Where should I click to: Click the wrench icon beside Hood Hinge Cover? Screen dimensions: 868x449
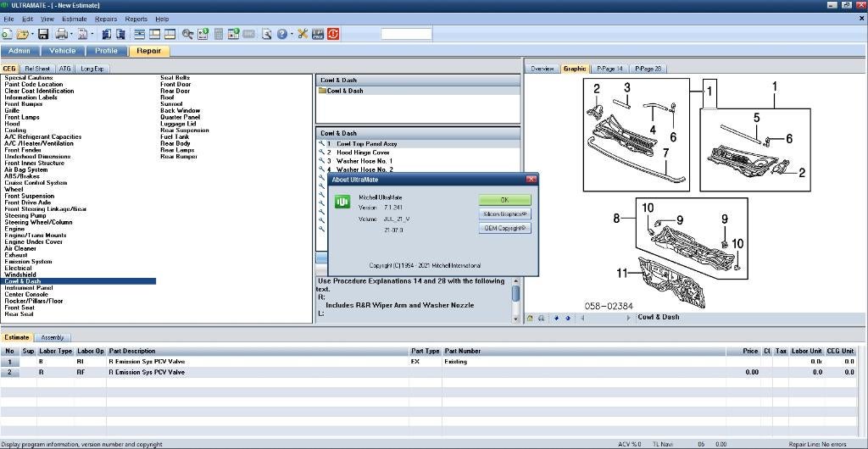tap(321, 152)
